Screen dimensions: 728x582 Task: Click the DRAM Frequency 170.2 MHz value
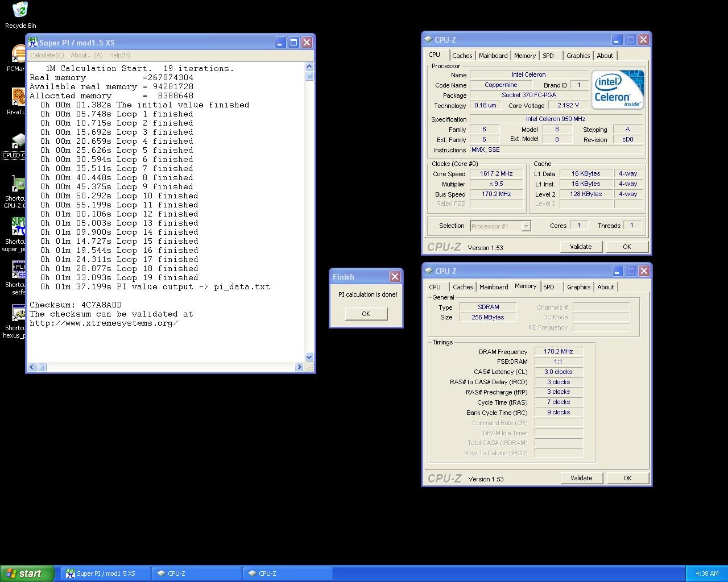(559, 351)
